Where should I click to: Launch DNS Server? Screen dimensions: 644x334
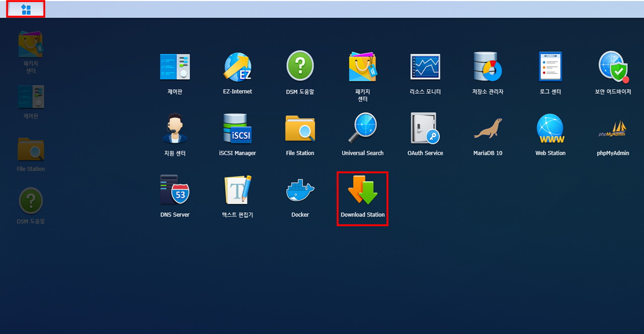coord(175,189)
